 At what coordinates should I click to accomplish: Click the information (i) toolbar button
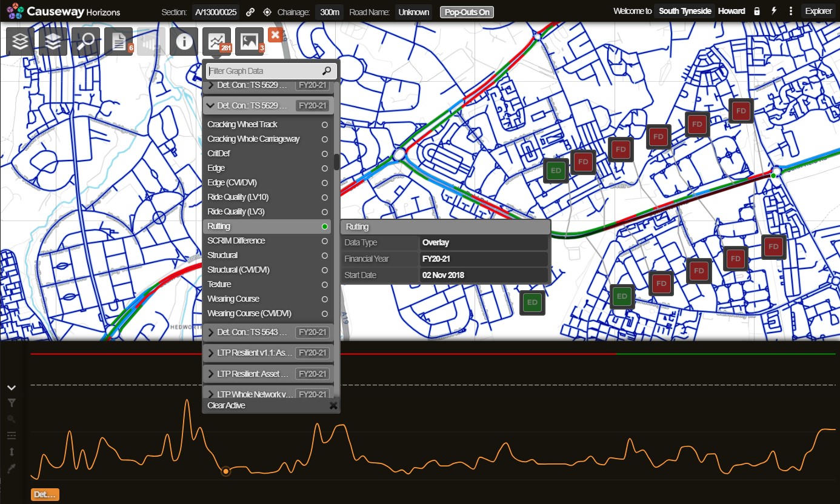pyautogui.click(x=184, y=41)
